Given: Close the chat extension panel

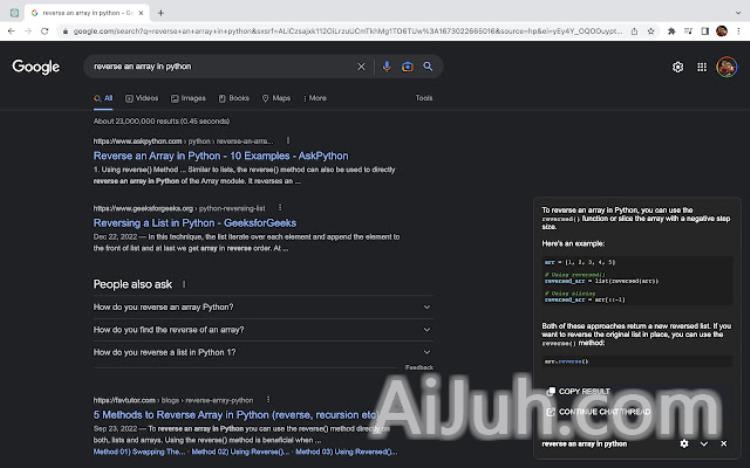Looking at the screenshot, I should click(x=724, y=444).
